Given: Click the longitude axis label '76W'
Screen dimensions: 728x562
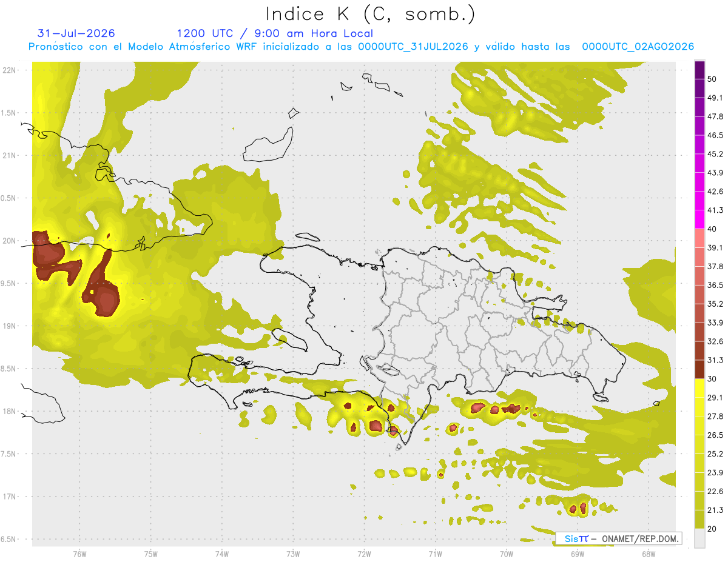Looking at the screenshot, I should tap(79, 554).
